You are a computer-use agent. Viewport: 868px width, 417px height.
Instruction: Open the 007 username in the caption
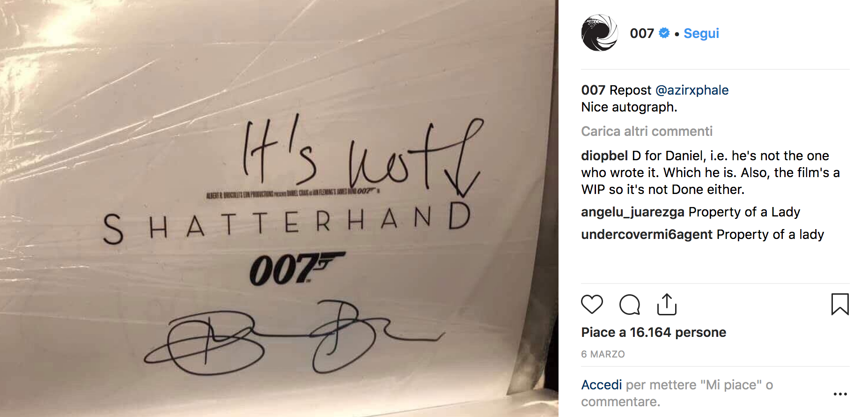coord(593,90)
